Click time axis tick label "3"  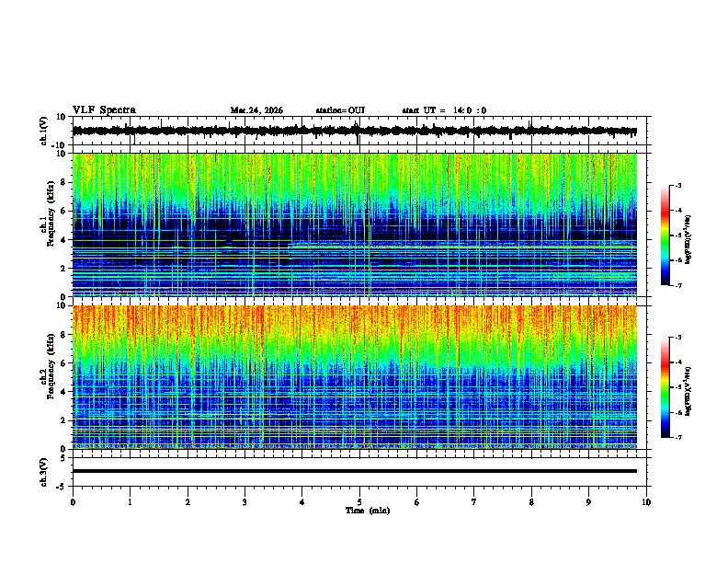(245, 502)
